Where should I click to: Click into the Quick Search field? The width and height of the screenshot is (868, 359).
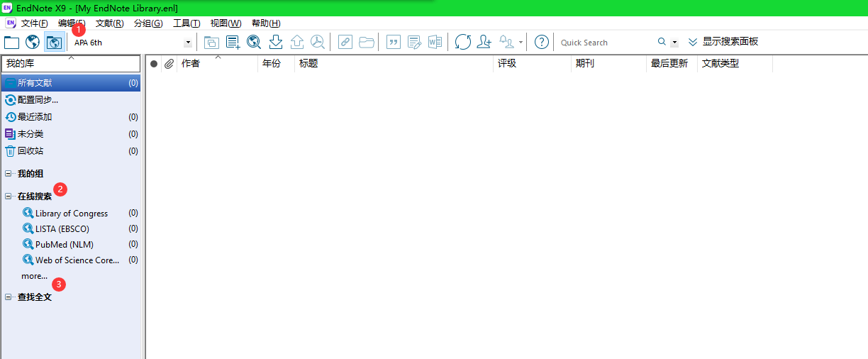pyautogui.click(x=606, y=43)
